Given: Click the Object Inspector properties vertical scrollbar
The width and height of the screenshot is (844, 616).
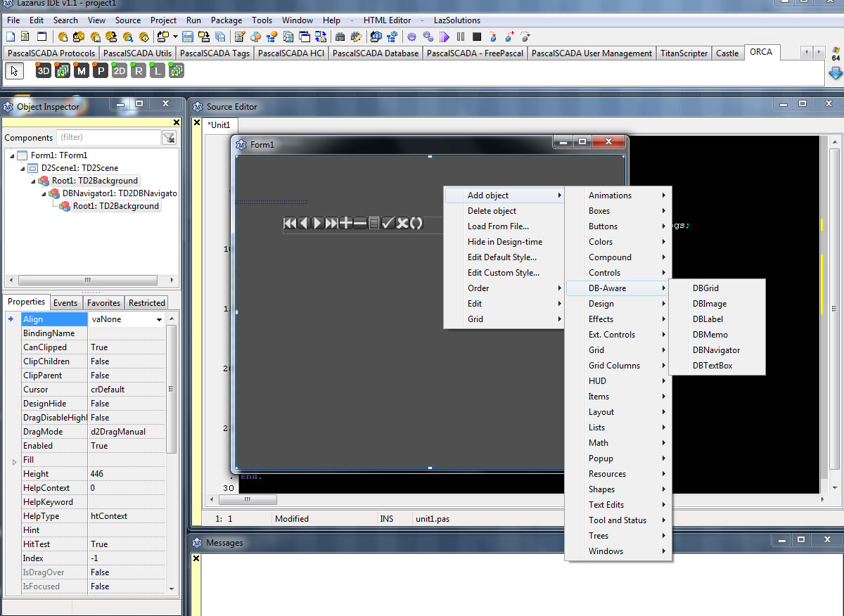Looking at the screenshot, I should pos(171,453).
